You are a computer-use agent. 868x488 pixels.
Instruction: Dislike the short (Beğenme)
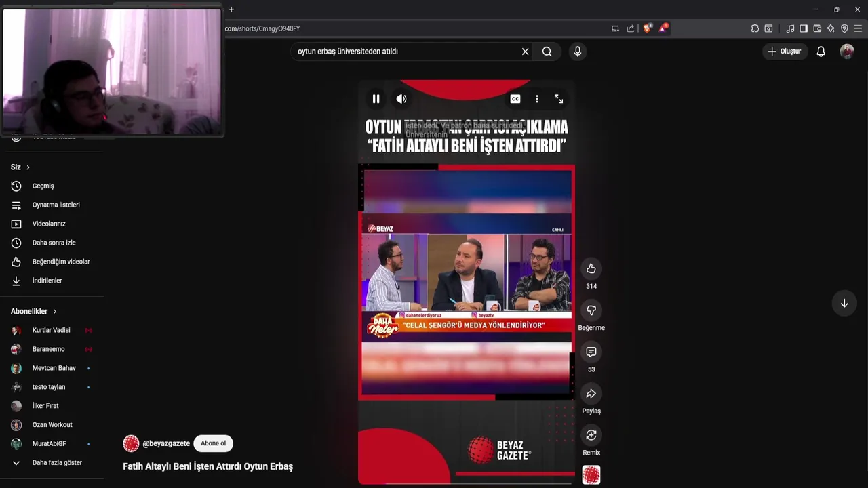(591, 310)
